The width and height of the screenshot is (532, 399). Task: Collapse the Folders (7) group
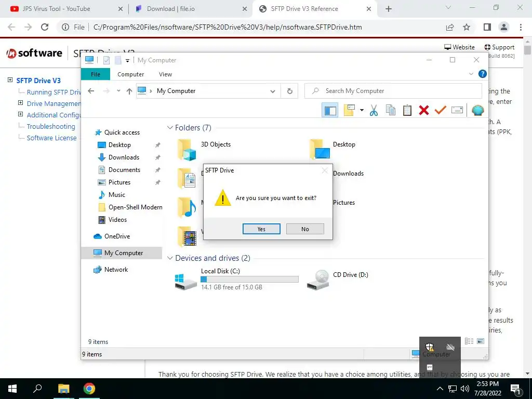[x=170, y=128]
